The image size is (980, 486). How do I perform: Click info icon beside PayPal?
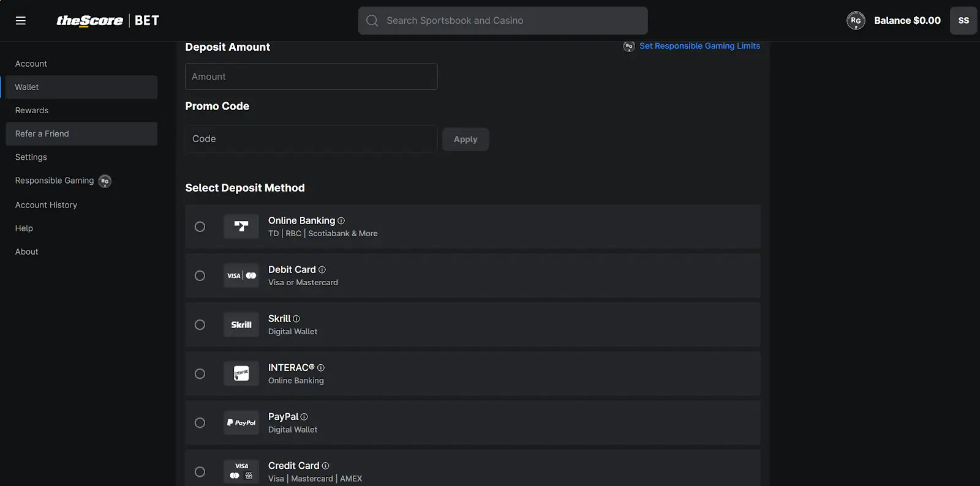[x=304, y=417]
